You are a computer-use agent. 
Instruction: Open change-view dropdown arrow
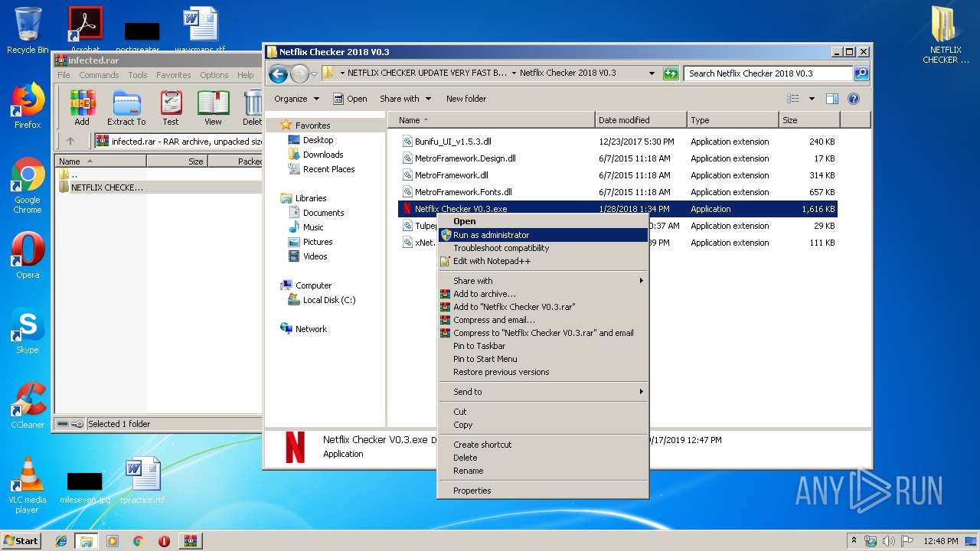coord(812,99)
